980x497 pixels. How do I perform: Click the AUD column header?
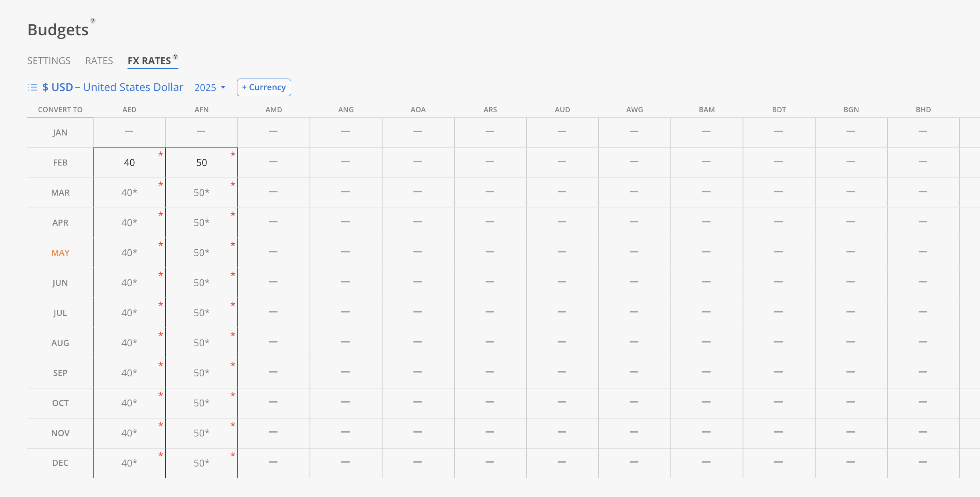click(562, 110)
